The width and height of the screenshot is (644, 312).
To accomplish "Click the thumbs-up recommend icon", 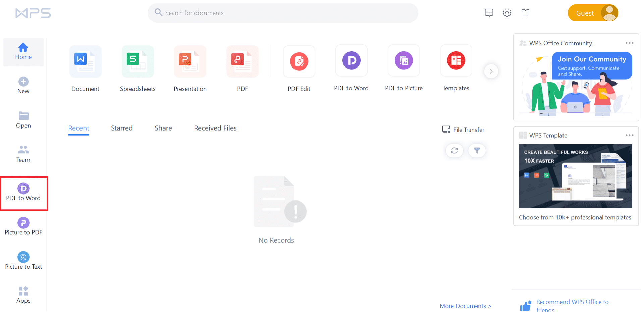I will point(526,306).
